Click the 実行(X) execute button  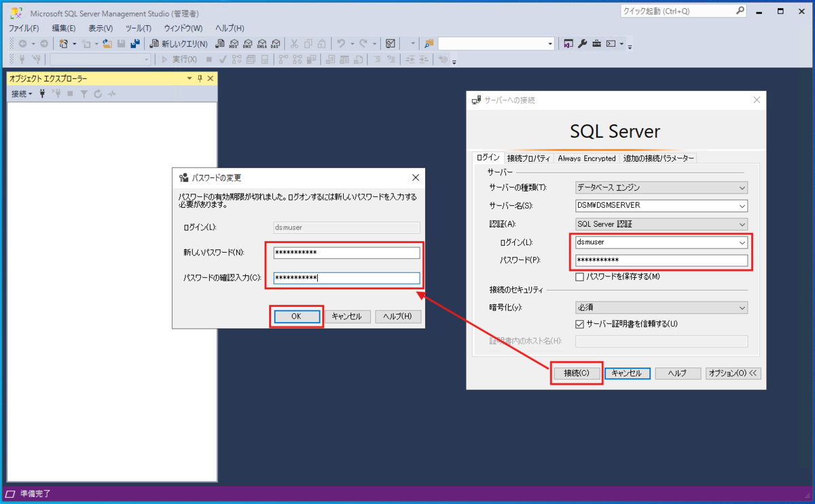click(179, 60)
